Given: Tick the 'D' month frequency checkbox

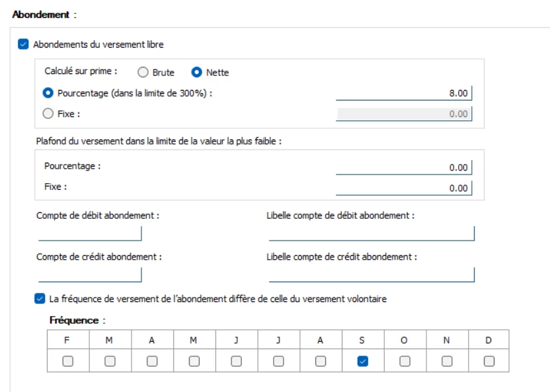Looking at the screenshot, I should [489, 361].
